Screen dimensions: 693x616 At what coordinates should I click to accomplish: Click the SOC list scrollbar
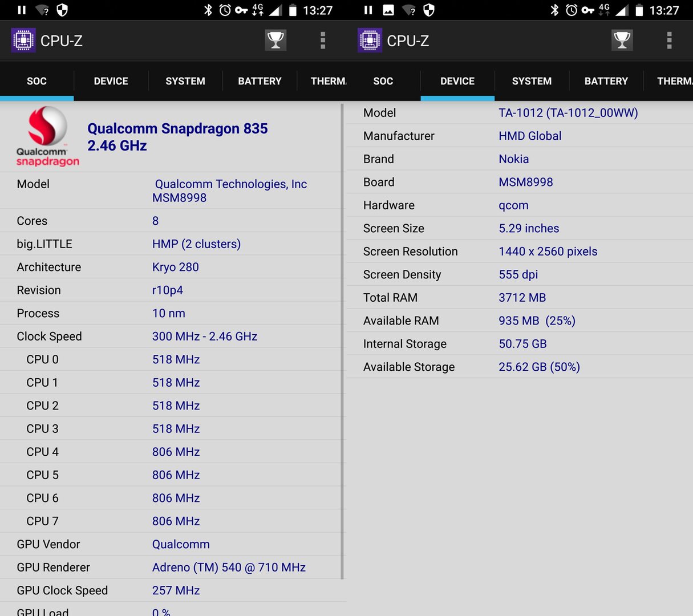(x=342, y=341)
